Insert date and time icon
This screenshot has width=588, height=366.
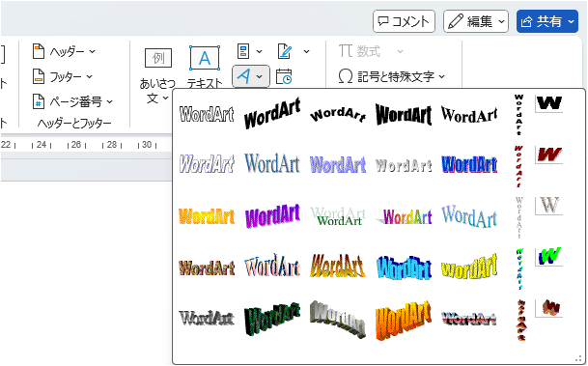pyautogui.click(x=284, y=76)
